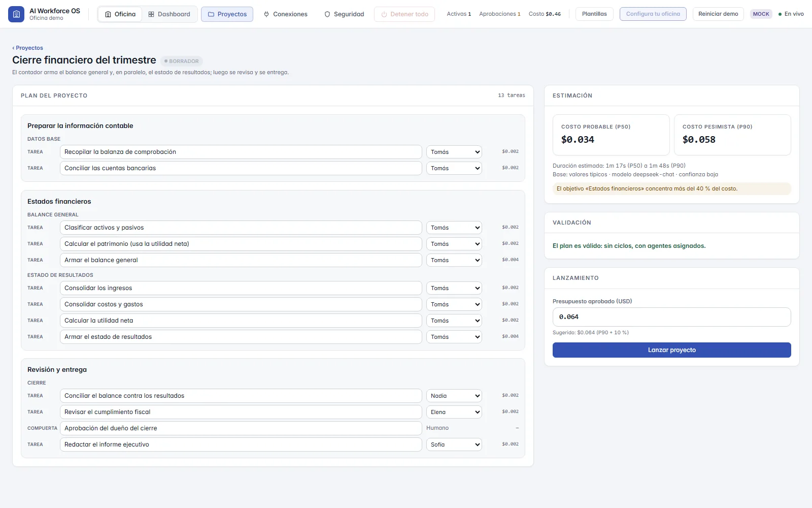Click the MOCK badge
Image resolution: width=812 pixels, height=508 pixels.
[761, 14]
